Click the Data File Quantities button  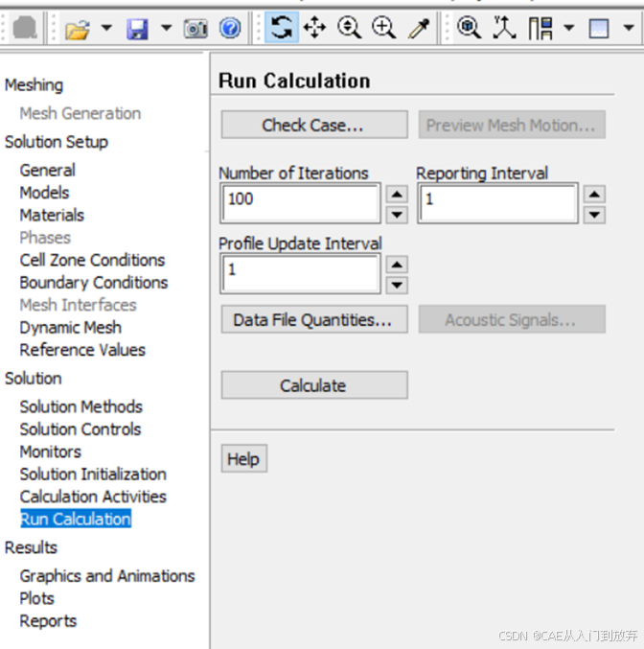[x=314, y=319]
